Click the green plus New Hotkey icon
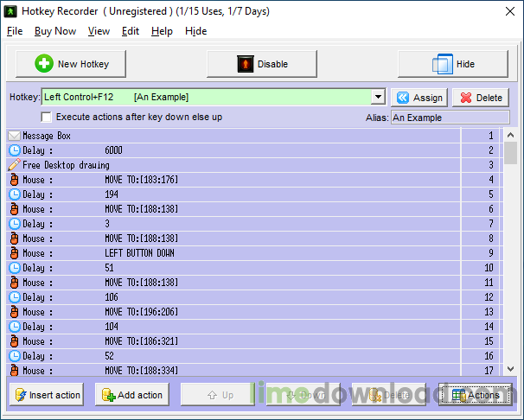This screenshot has width=524, height=420. click(x=44, y=64)
